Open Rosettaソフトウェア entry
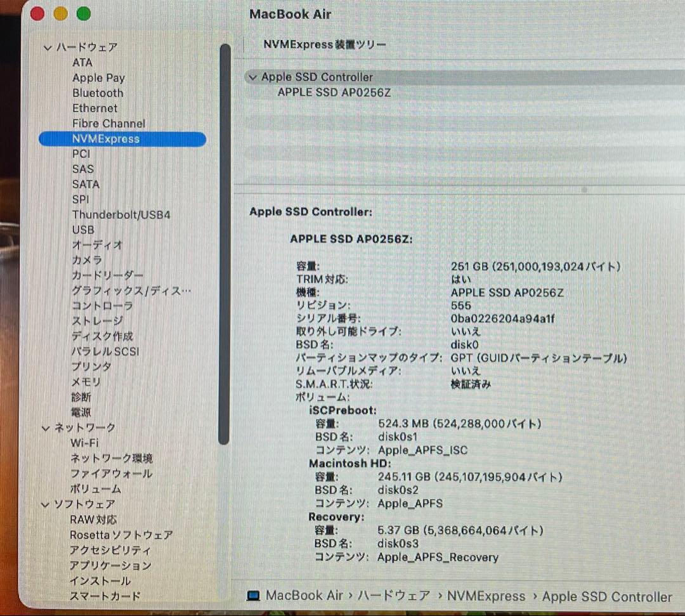 (121, 535)
